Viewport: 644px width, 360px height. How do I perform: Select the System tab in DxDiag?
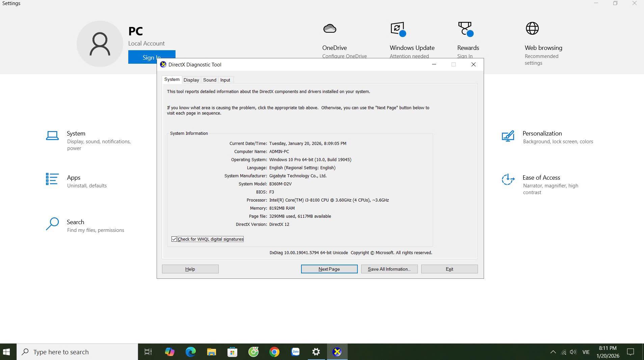tap(172, 80)
